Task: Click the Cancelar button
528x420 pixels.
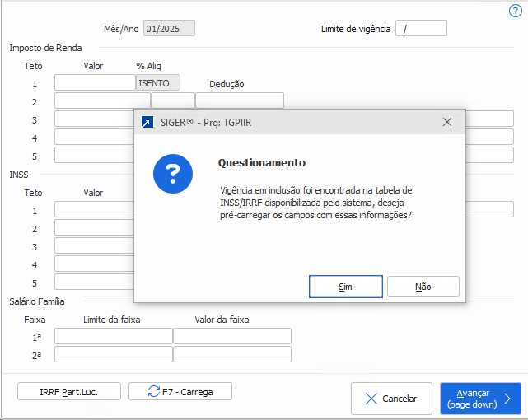Action: click(x=391, y=399)
